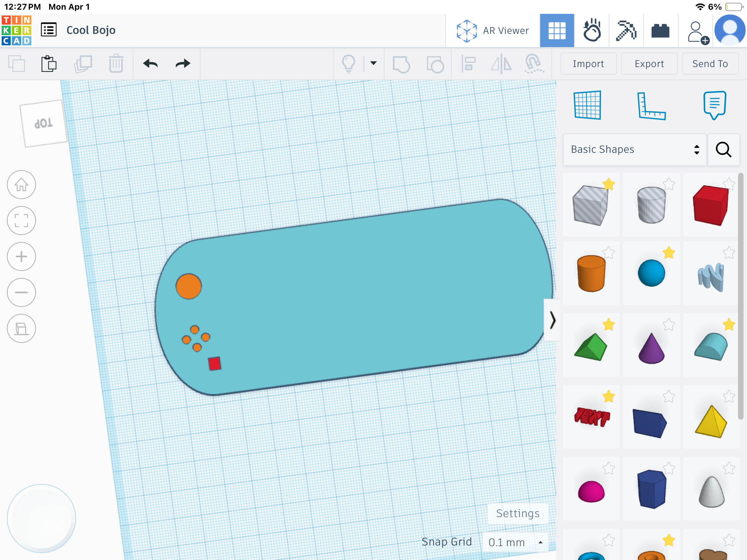The height and width of the screenshot is (560, 747).
Task: Select the Ruler tool
Action: [x=651, y=106]
